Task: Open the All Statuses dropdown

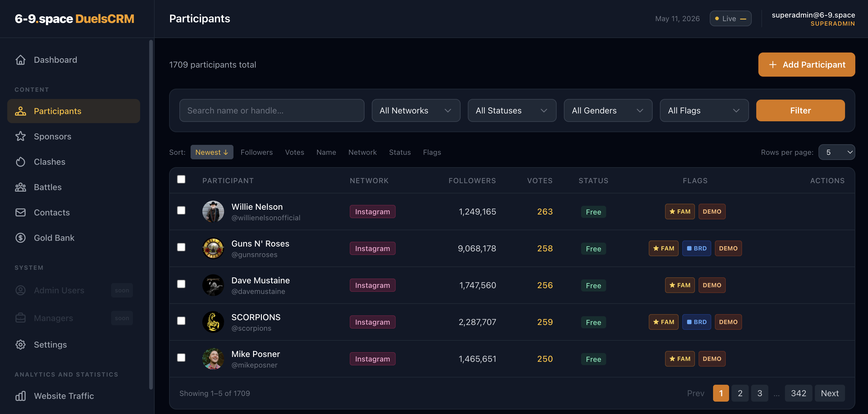Action: [512, 110]
